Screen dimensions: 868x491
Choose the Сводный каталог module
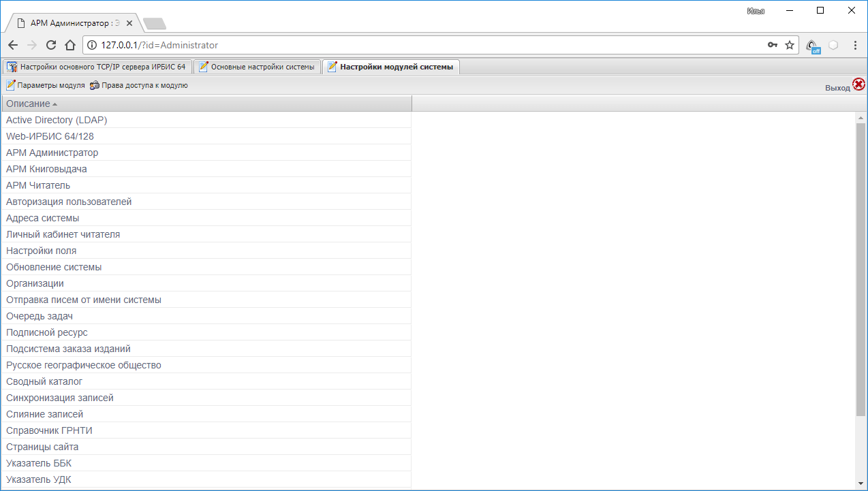coord(44,381)
